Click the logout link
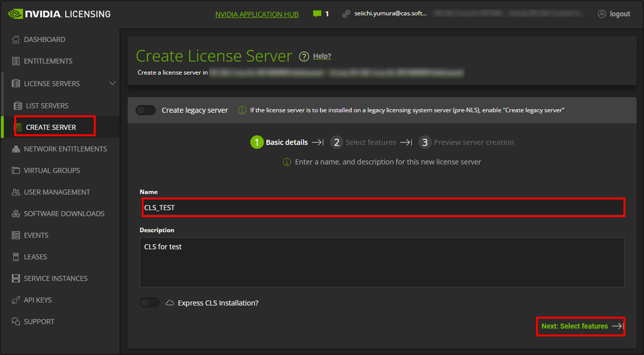The image size is (644, 355). coord(620,14)
